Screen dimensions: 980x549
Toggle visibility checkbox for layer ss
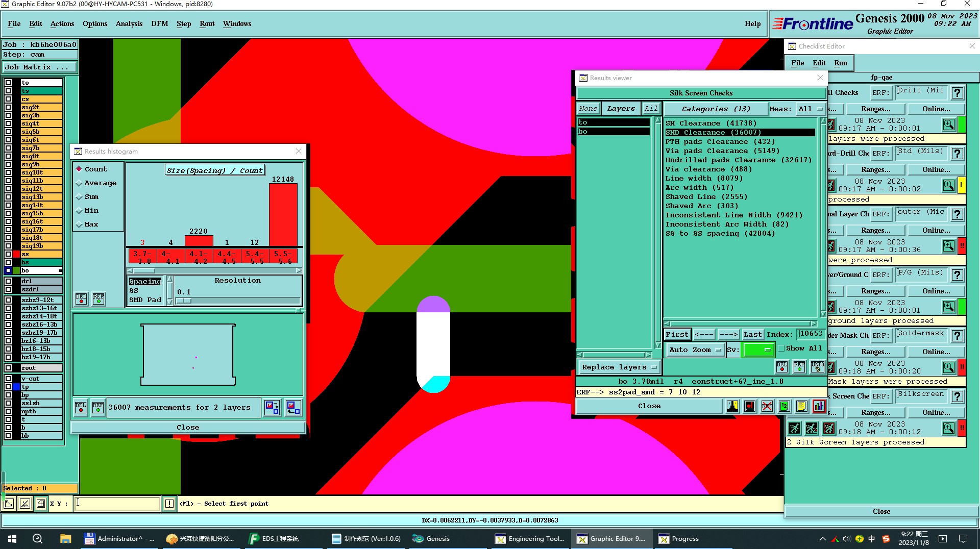(8, 254)
